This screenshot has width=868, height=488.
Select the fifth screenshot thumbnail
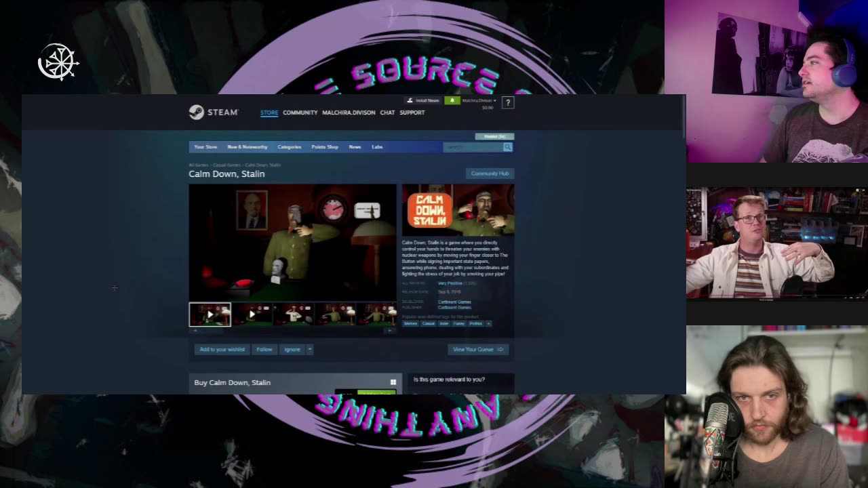click(376, 314)
